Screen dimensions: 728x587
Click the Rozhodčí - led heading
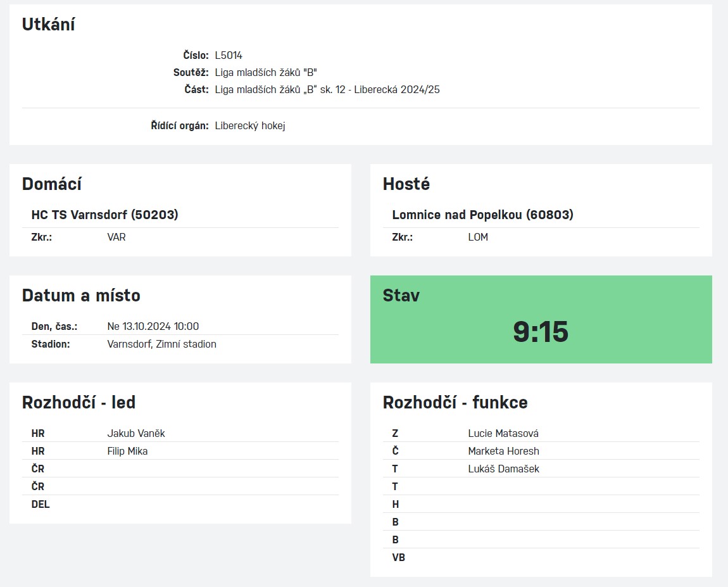78,402
